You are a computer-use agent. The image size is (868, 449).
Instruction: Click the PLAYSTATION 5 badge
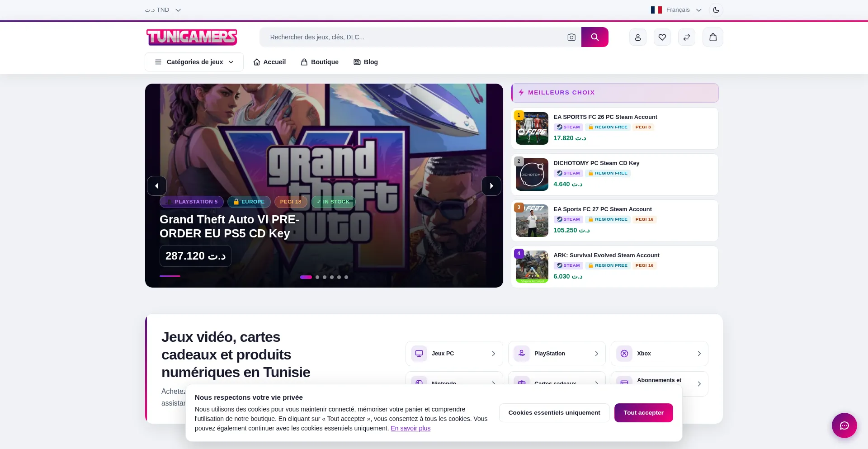click(x=192, y=202)
